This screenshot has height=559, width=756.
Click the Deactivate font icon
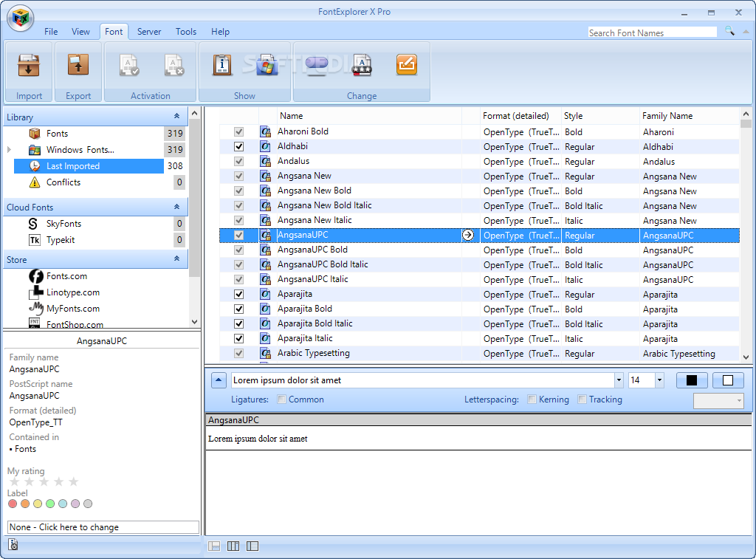tap(174, 66)
